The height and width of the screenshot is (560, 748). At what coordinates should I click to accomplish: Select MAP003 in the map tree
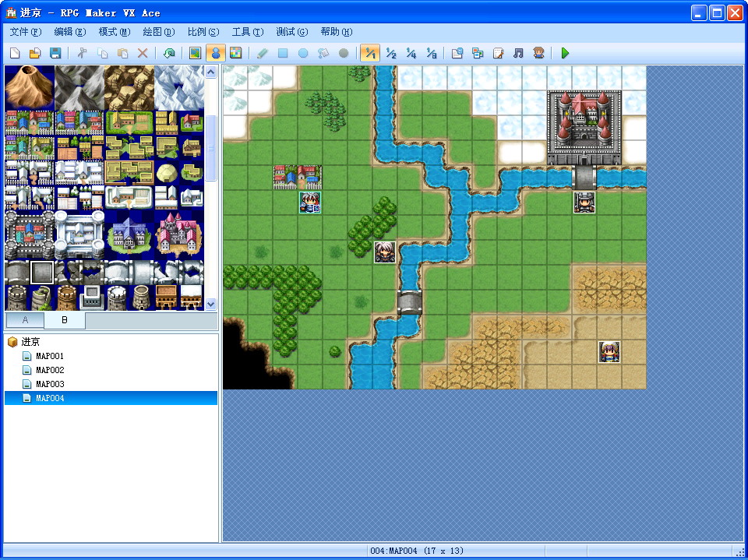50,384
